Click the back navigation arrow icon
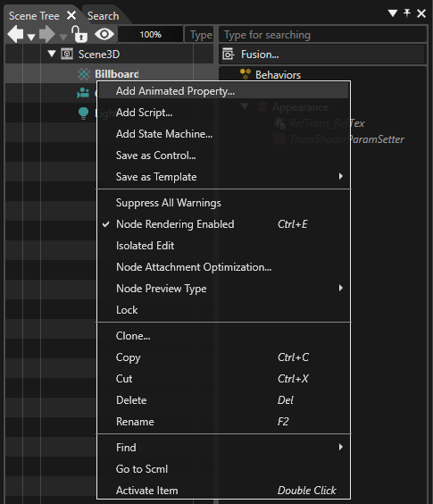This screenshot has height=504, width=433. pos(15,34)
